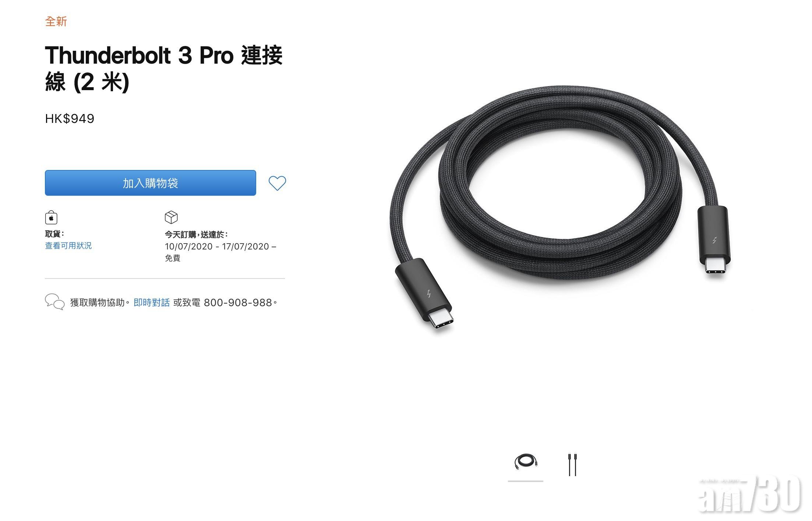Screen dimensions: 812x521
Task: Select the straight cable ends thumbnail
Action: (x=572, y=465)
